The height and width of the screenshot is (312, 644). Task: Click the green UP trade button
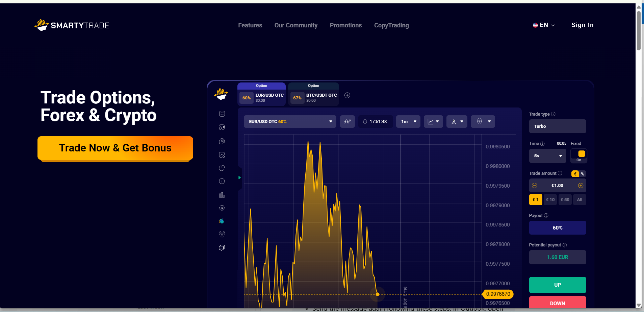click(x=558, y=285)
